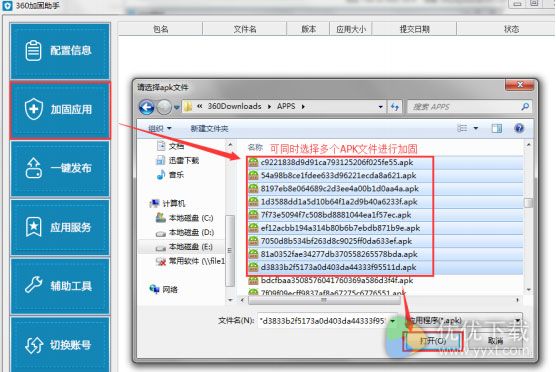Select the 加固应用 shield icon
The height and width of the screenshot is (372, 556).
(x=34, y=109)
